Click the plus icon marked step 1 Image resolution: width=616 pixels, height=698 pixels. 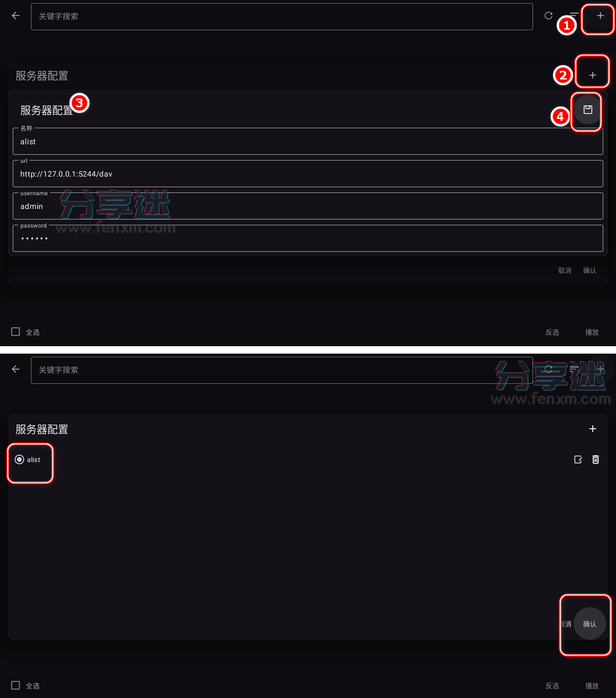coord(600,15)
